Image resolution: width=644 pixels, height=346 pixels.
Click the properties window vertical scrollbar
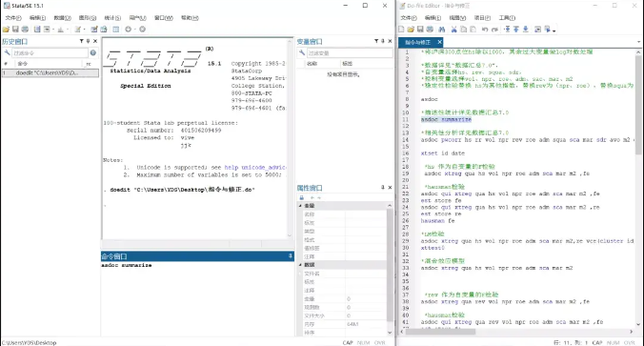click(389, 265)
